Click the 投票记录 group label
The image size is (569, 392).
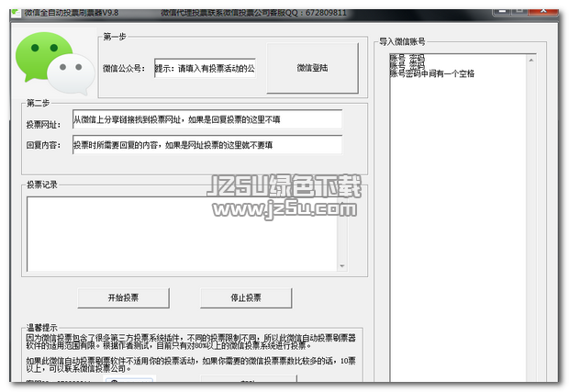[42, 185]
